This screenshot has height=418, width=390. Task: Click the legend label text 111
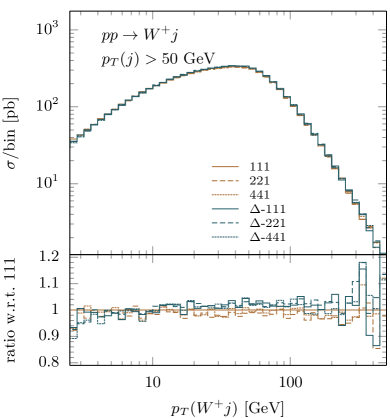[259, 166]
